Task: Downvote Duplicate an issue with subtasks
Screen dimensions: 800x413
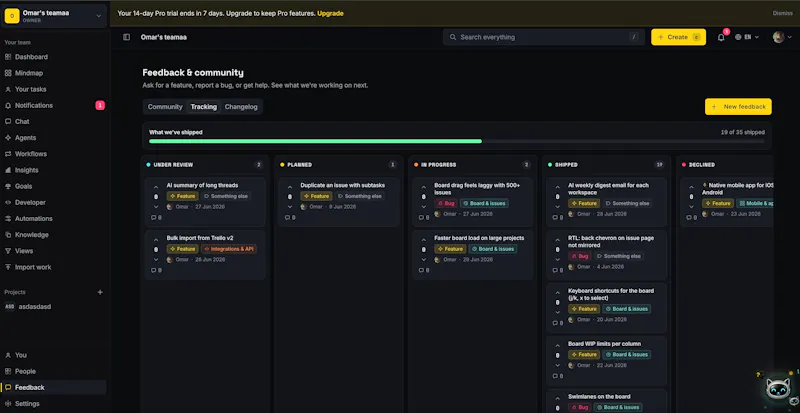Action: [x=290, y=206]
